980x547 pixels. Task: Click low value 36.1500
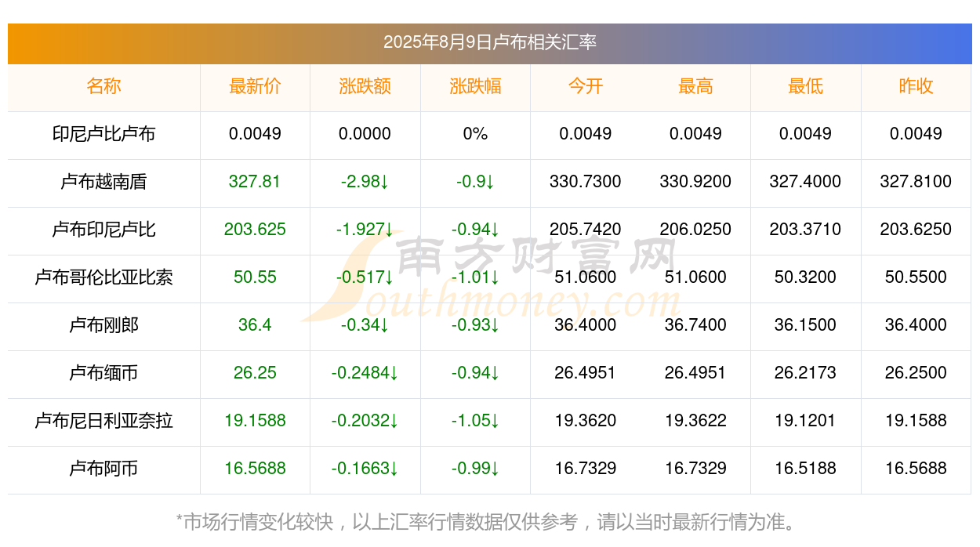pos(806,325)
